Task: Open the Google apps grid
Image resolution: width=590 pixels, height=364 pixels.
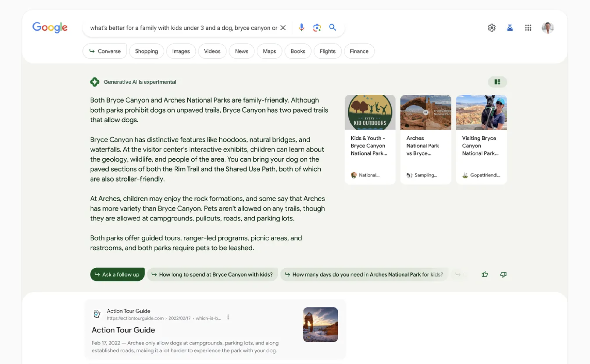Action: [x=528, y=28]
